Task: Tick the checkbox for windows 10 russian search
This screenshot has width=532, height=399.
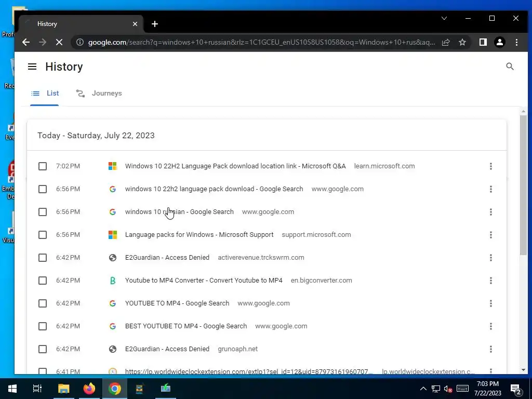Action: pos(43,212)
